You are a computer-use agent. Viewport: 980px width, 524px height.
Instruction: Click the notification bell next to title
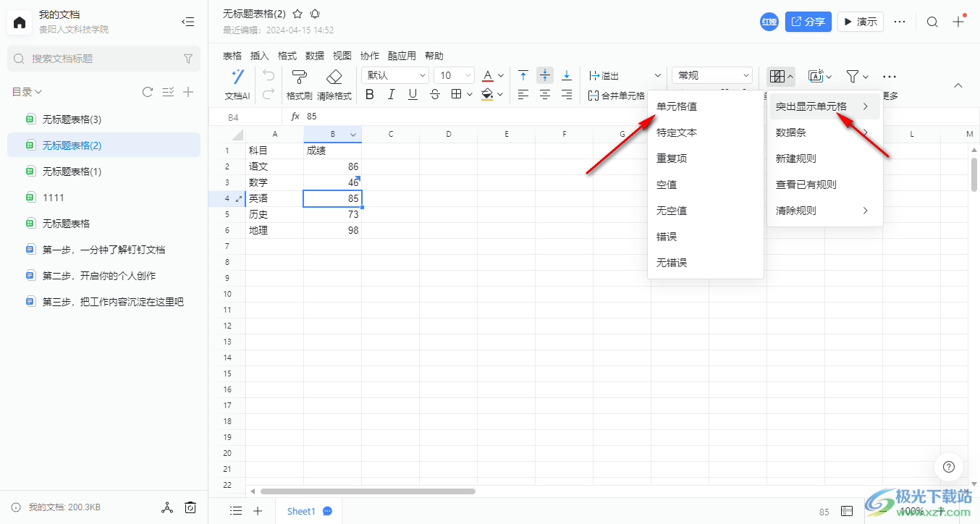point(315,14)
